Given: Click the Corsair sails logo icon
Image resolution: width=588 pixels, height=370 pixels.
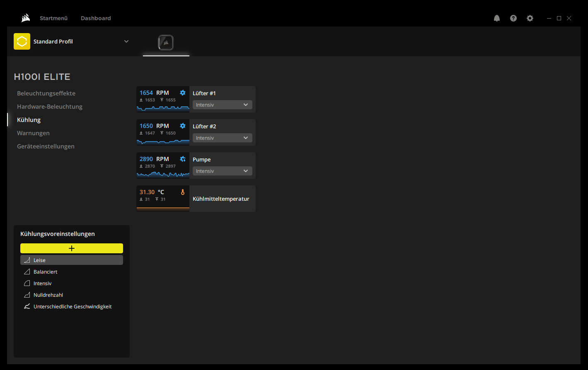Looking at the screenshot, I should tap(26, 18).
